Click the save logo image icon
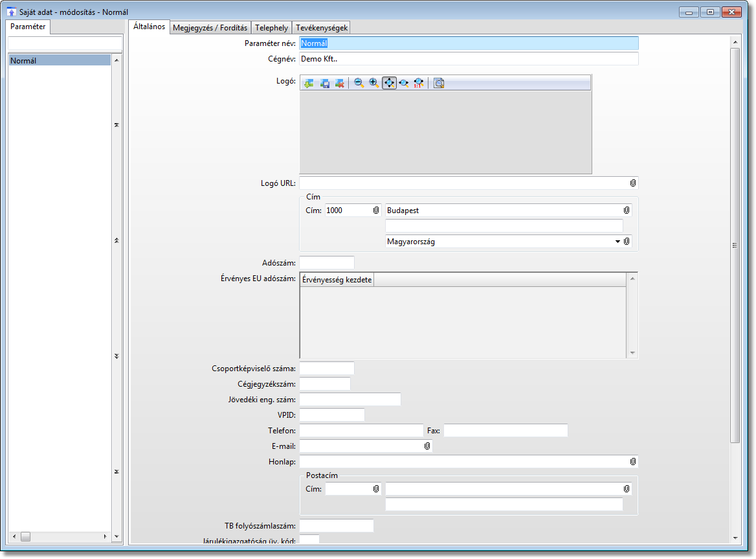756x559 pixels. [324, 83]
